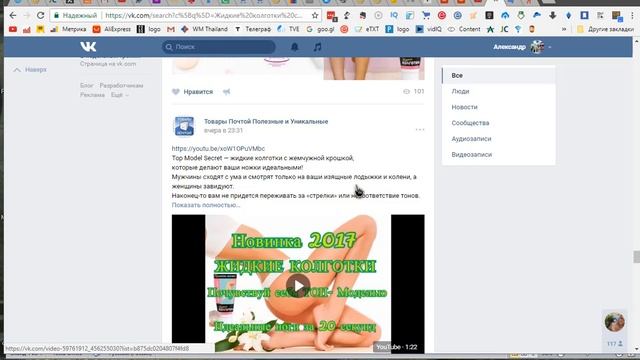
Task: Click the shopping cart extension icon
Action: tap(426, 16)
